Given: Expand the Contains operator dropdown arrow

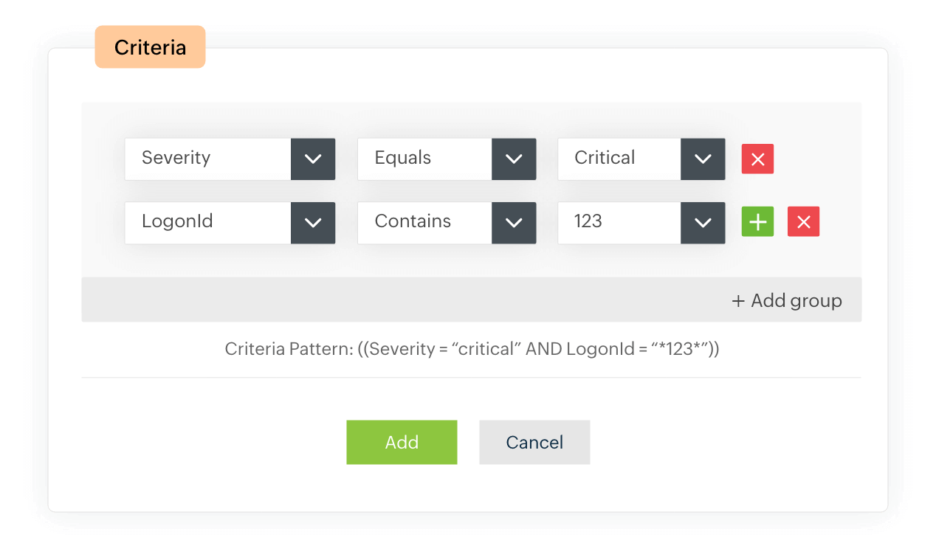Looking at the screenshot, I should pyautogui.click(x=514, y=222).
